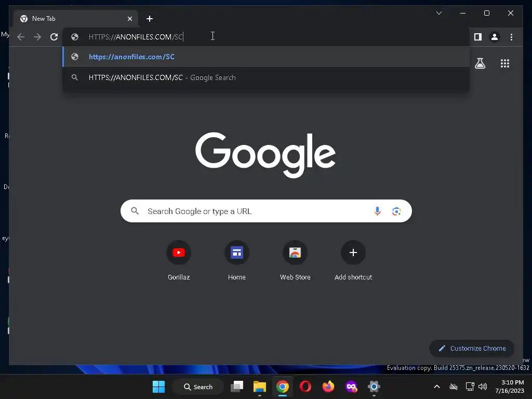Go forward using the forward arrow

(37, 37)
